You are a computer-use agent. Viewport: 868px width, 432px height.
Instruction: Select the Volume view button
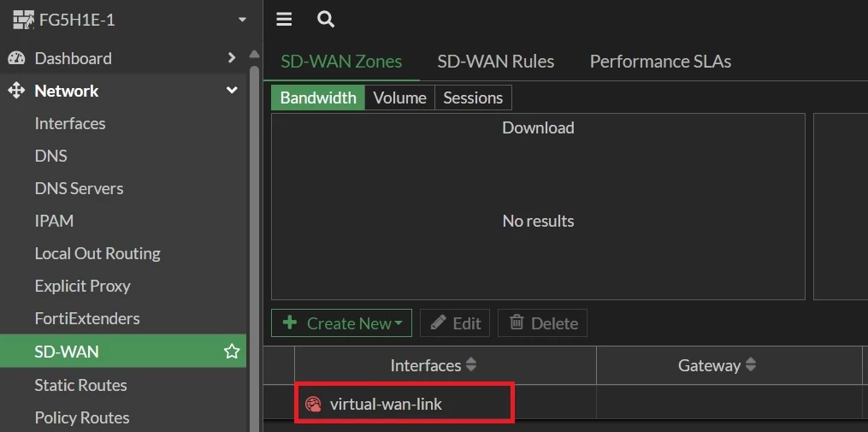(399, 98)
